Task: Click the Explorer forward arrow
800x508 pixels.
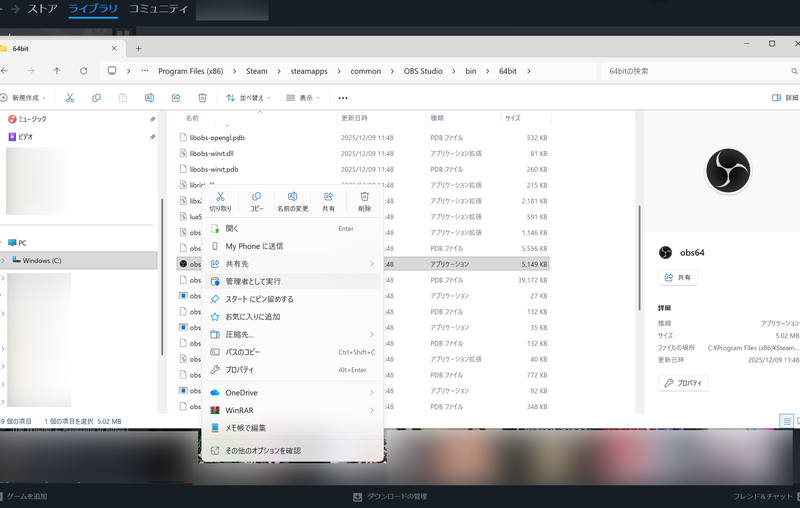Action: pos(31,71)
